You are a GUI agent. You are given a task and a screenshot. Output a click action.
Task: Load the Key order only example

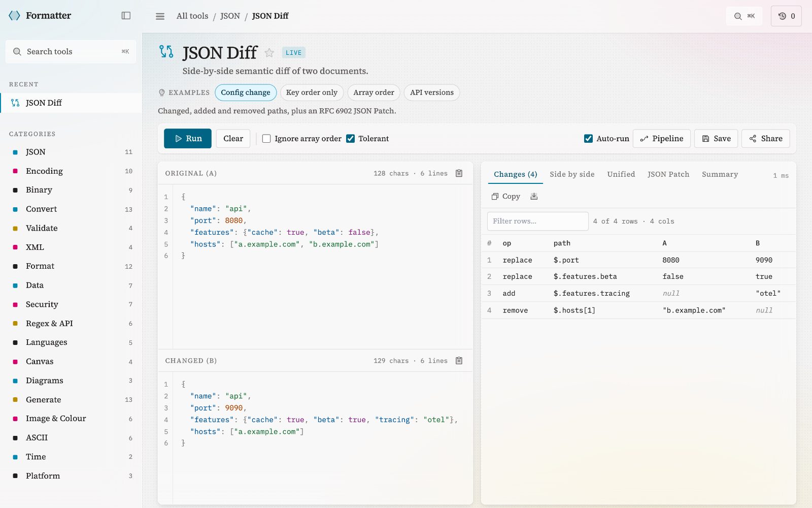pyautogui.click(x=312, y=92)
